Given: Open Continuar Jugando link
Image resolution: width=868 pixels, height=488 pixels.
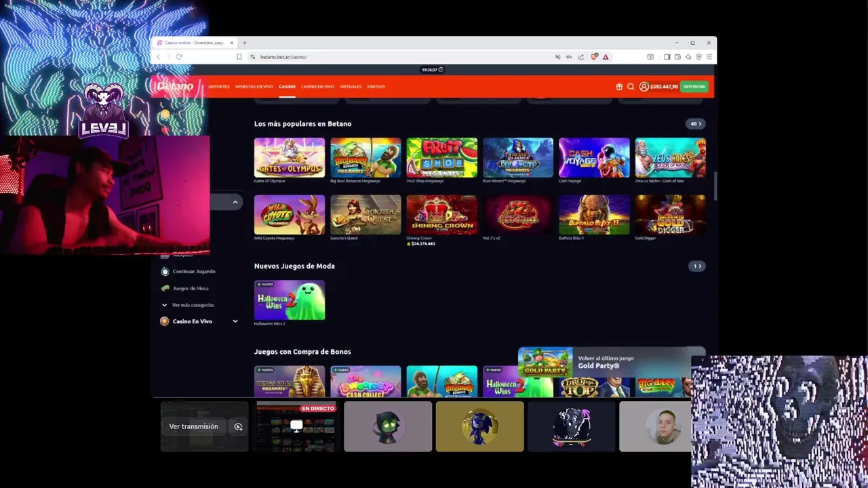Looking at the screenshot, I should (x=194, y=271).
